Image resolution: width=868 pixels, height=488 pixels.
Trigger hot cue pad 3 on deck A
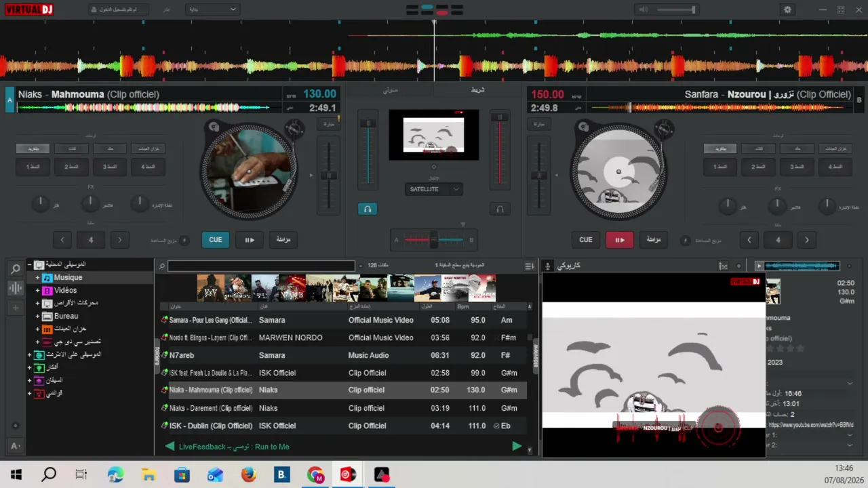click(110, 166)
